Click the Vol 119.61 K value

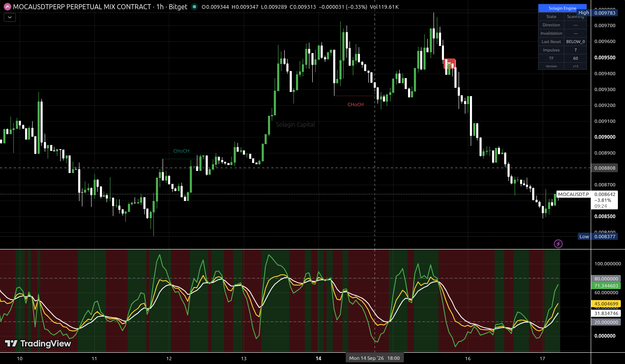pyautogui.click(x=384, y=7)
